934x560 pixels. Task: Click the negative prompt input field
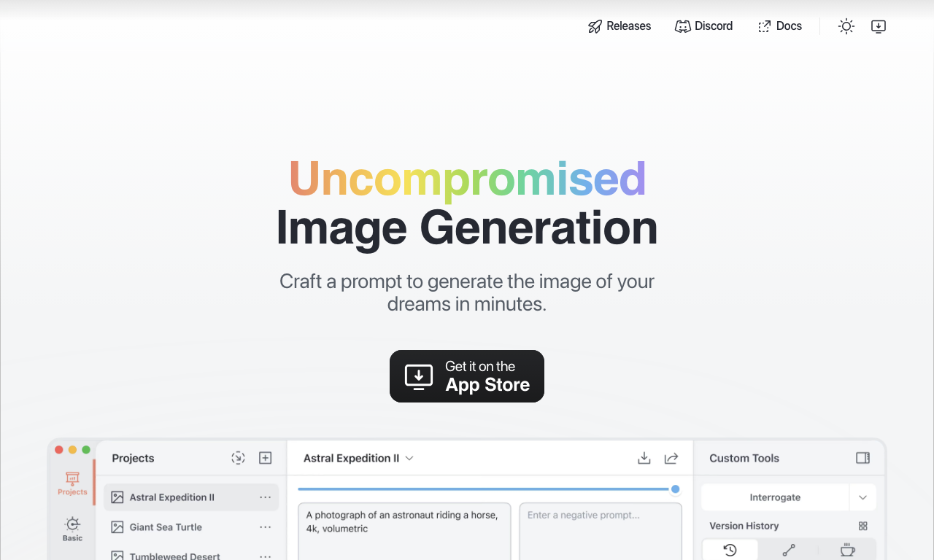pos(601,531)
